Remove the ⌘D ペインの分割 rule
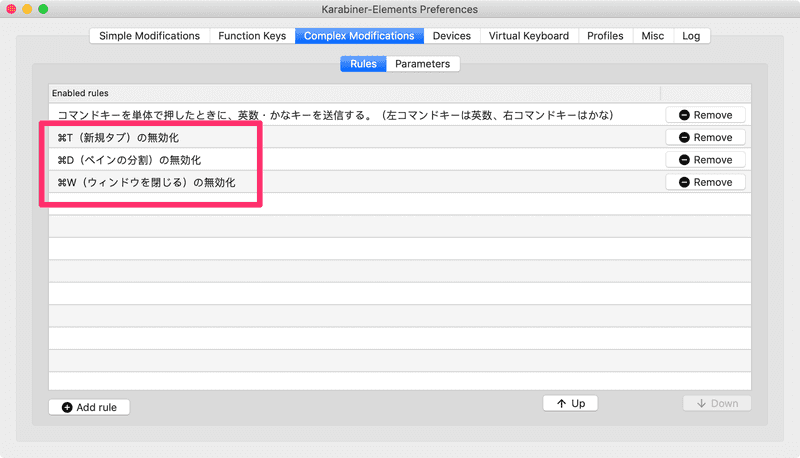 pos(705,160)
